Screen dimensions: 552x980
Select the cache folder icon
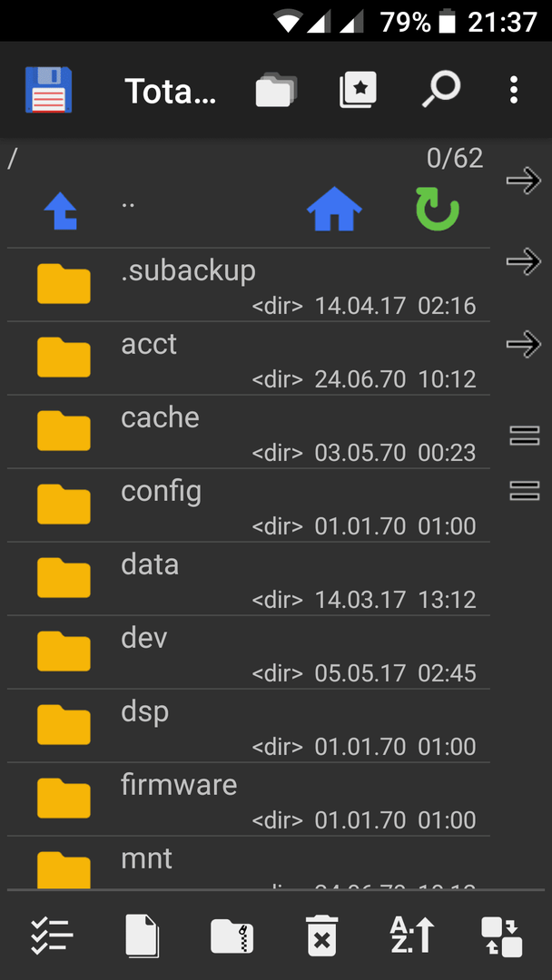click(x=64, y=431)
